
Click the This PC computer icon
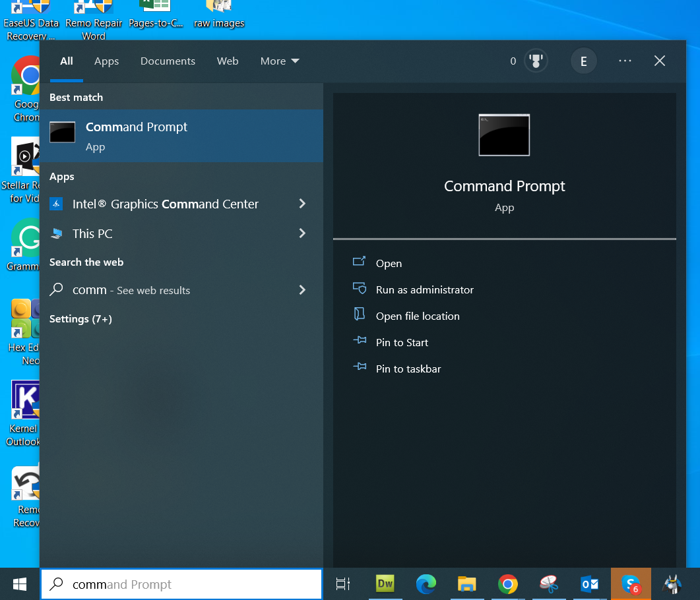[56, 233]
